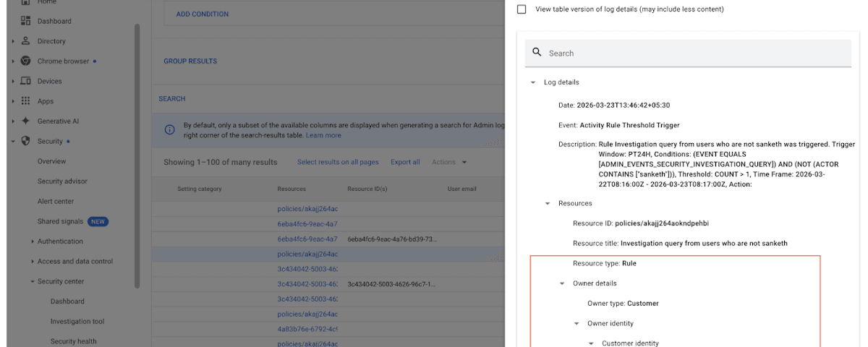
Task: Click the magnifier icon in log search
Action: (537, 53)
